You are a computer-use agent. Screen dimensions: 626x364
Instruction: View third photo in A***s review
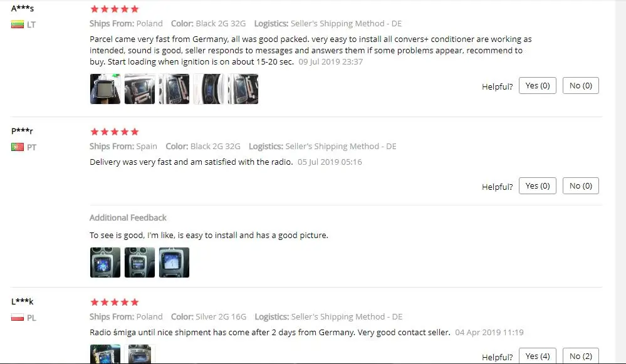click(174, 89)
